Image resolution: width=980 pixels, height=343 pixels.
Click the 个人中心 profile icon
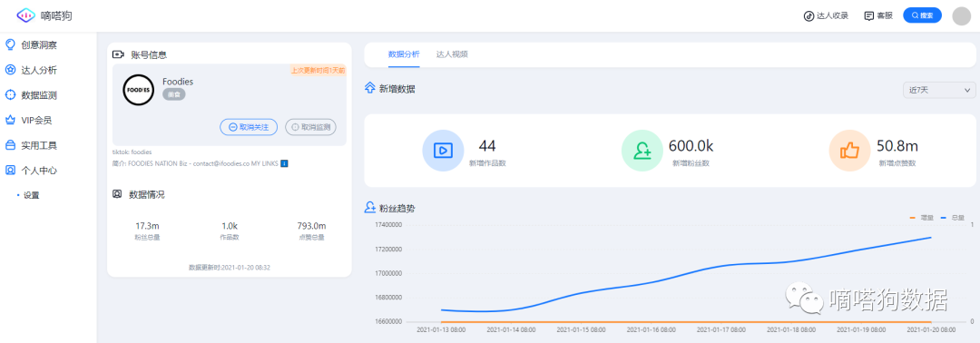point(10,170)
